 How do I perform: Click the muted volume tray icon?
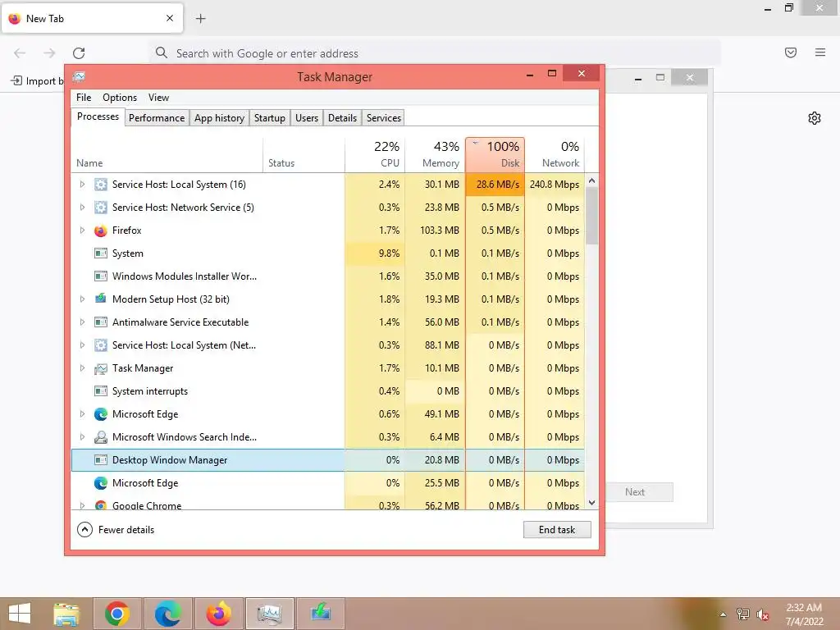763,614
